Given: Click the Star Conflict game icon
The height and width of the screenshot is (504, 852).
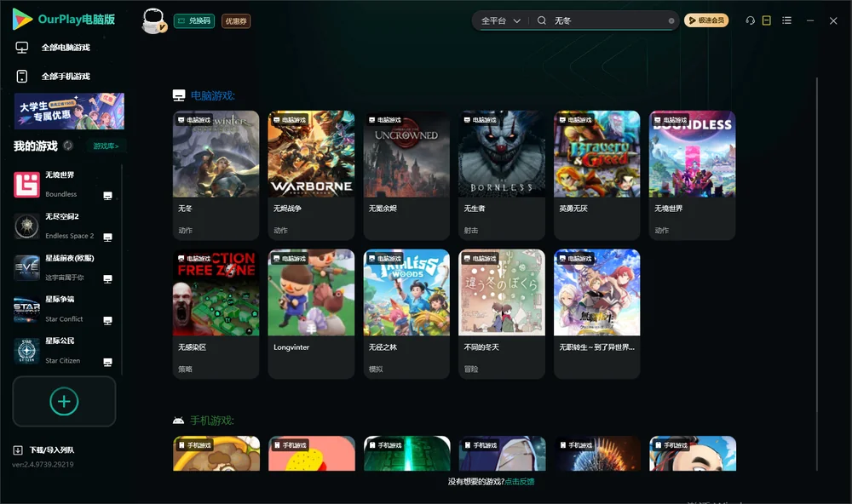Looking at the screenshot, I should (x=26, y=310).
